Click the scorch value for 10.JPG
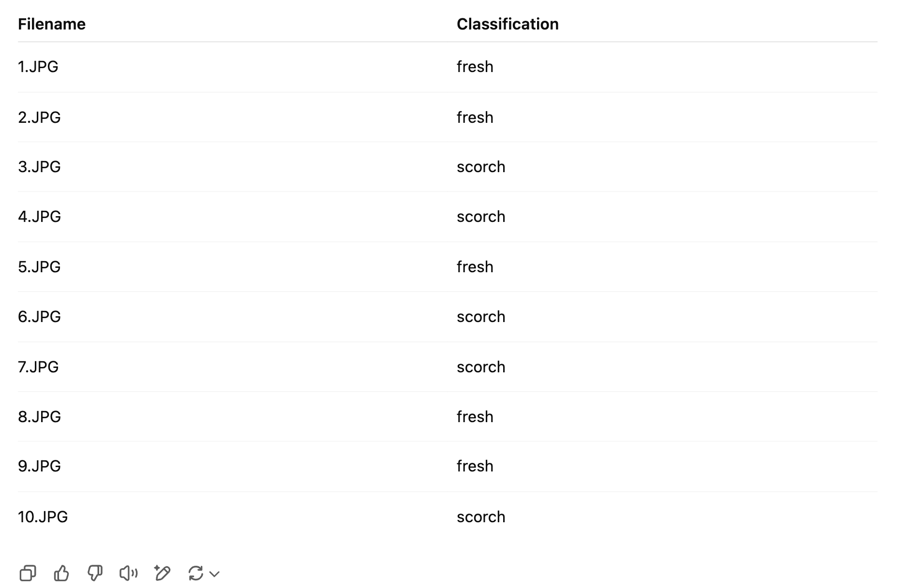This screenshot has height=588, width=897. click(x=481, y=517)
